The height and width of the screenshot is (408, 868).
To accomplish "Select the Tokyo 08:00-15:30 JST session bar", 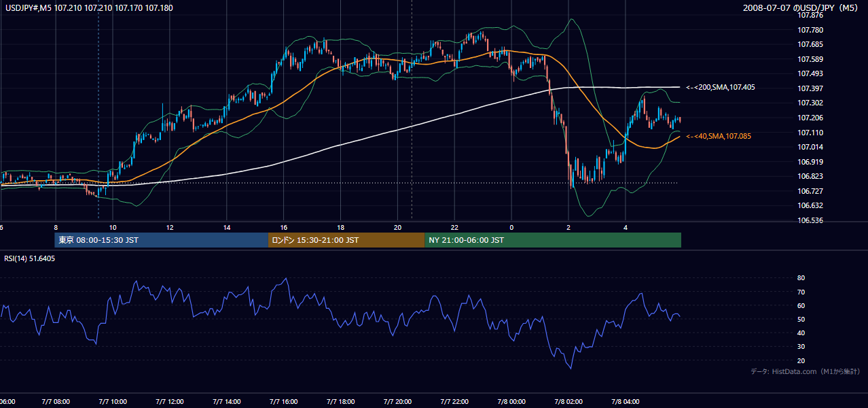I will click(162, 240).
